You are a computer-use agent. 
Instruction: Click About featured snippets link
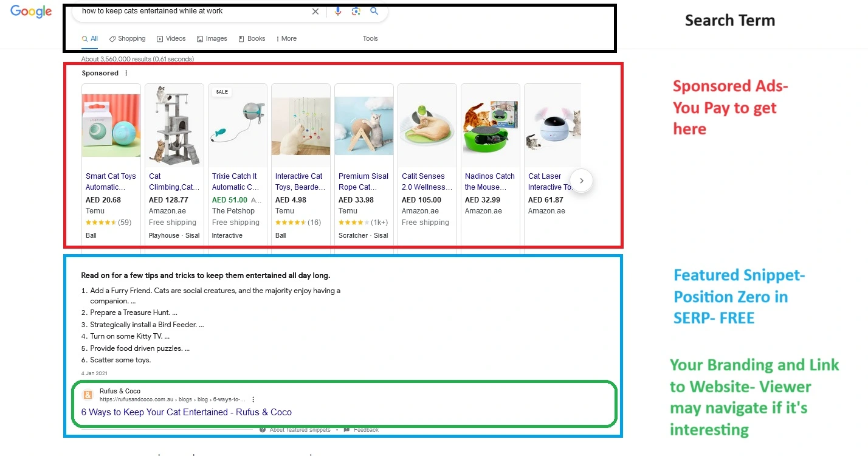300,430
